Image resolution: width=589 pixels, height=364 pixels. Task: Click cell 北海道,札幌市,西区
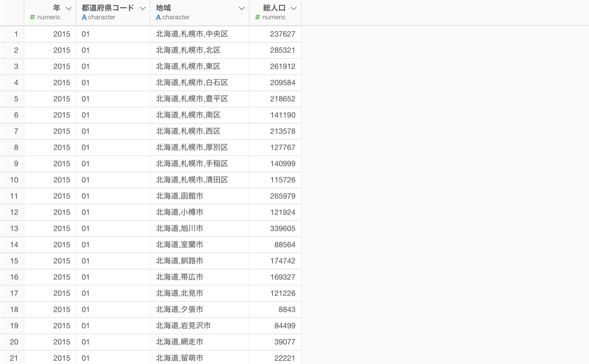coord(200,131)
